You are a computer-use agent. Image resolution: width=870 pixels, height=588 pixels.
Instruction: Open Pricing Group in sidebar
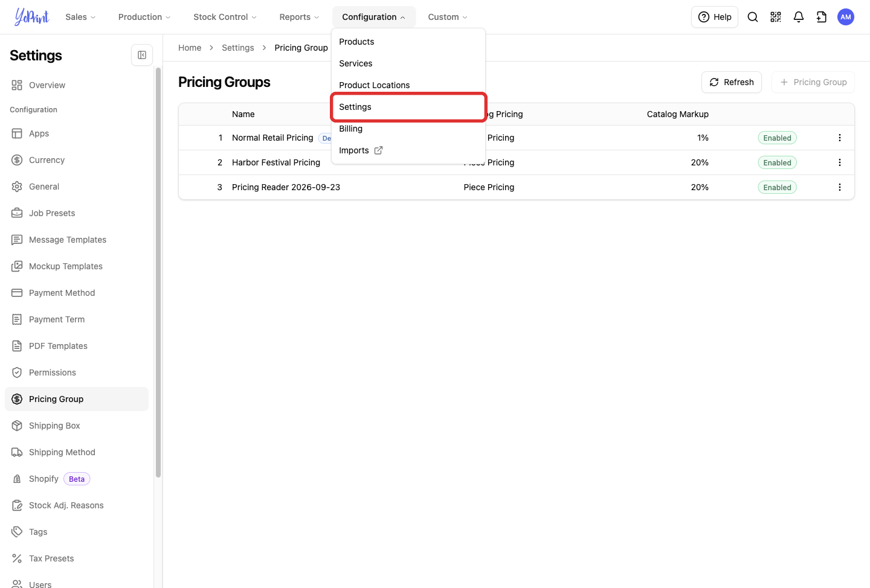click(x=77, y=399)
